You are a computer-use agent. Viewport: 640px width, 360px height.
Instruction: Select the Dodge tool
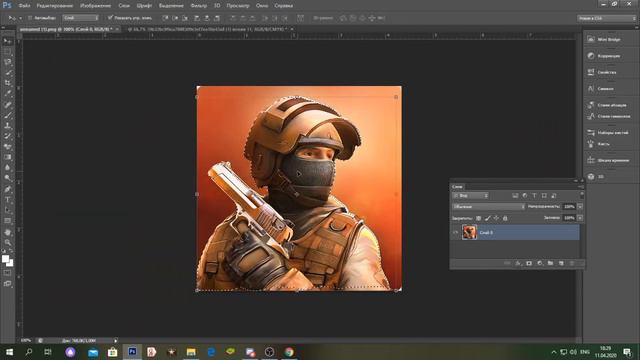[7, 178]
